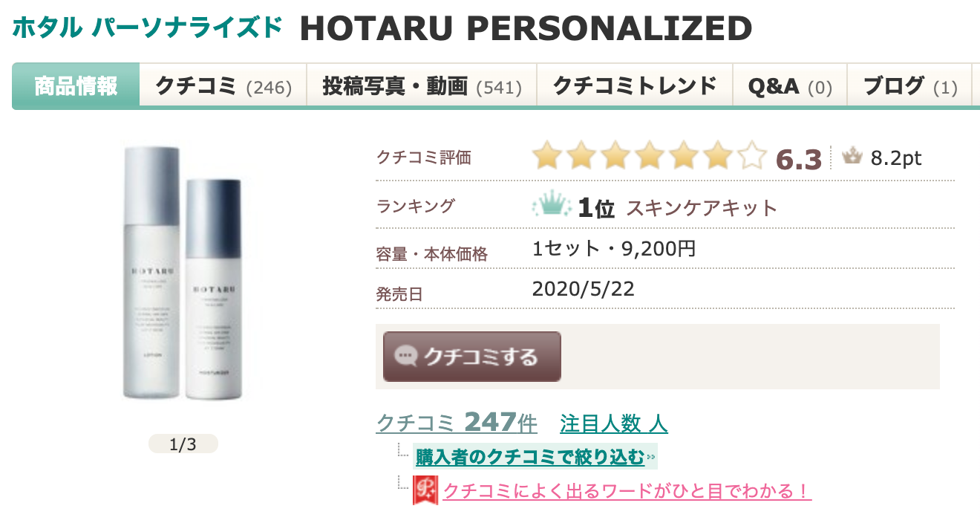980x526 pixels.
Task: Open the Q&A tab
Action: [x=790, y=85]
